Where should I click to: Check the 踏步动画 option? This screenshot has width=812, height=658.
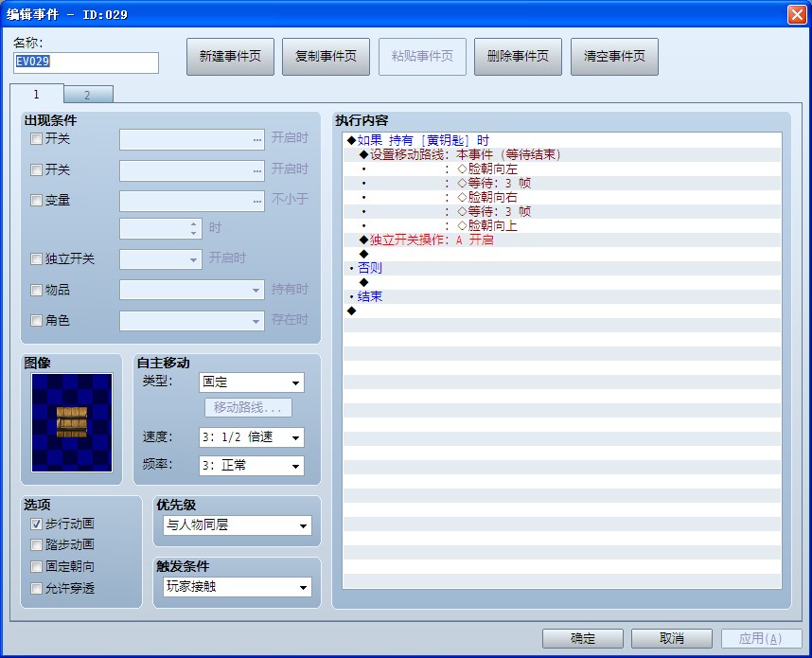[36, 545]
